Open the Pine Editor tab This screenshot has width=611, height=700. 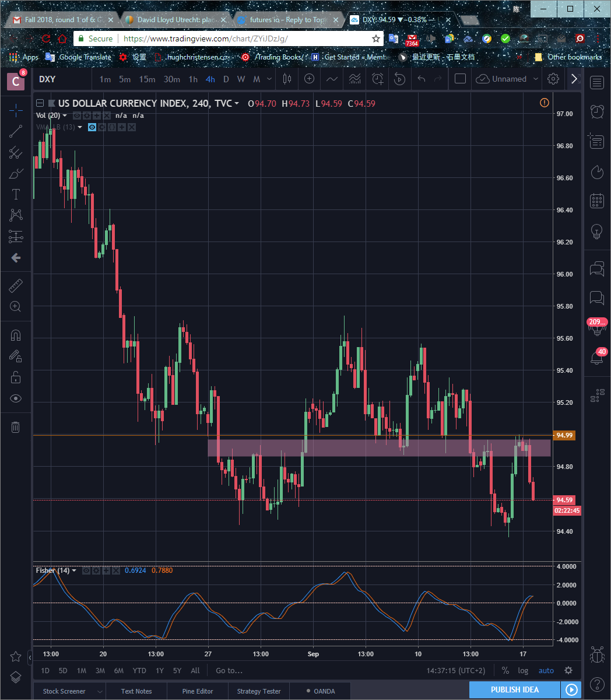tap(198, 691)
